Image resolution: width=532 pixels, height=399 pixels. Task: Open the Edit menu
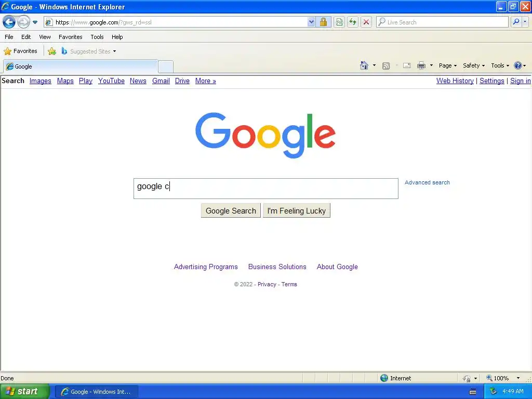[x=26, y=37]
